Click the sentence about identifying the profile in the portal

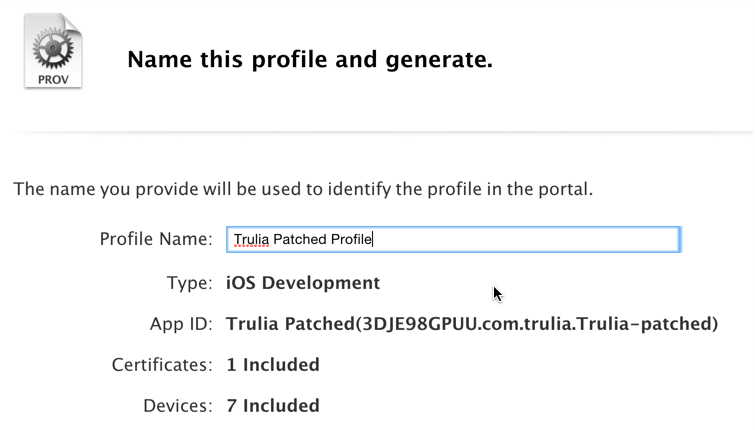303,189
